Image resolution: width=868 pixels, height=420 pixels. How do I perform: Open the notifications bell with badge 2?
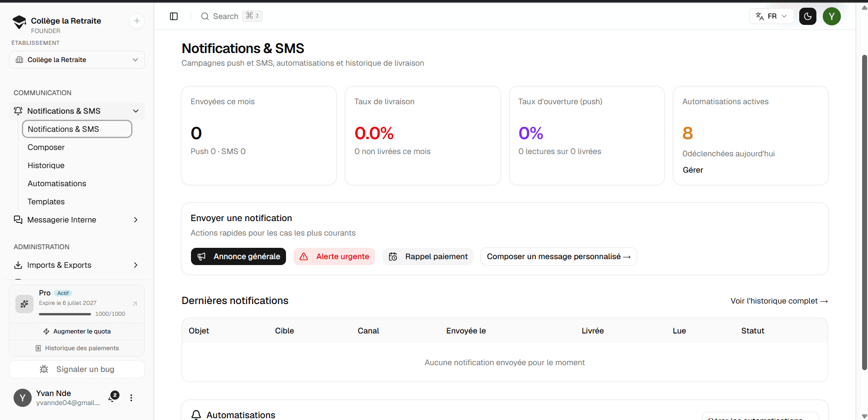[113, 397]
